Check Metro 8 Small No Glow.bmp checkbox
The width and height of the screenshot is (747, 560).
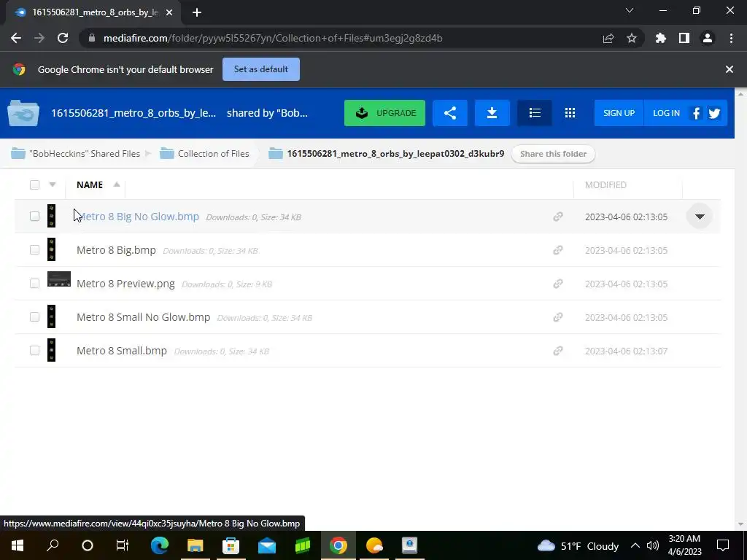pos(34,317)
